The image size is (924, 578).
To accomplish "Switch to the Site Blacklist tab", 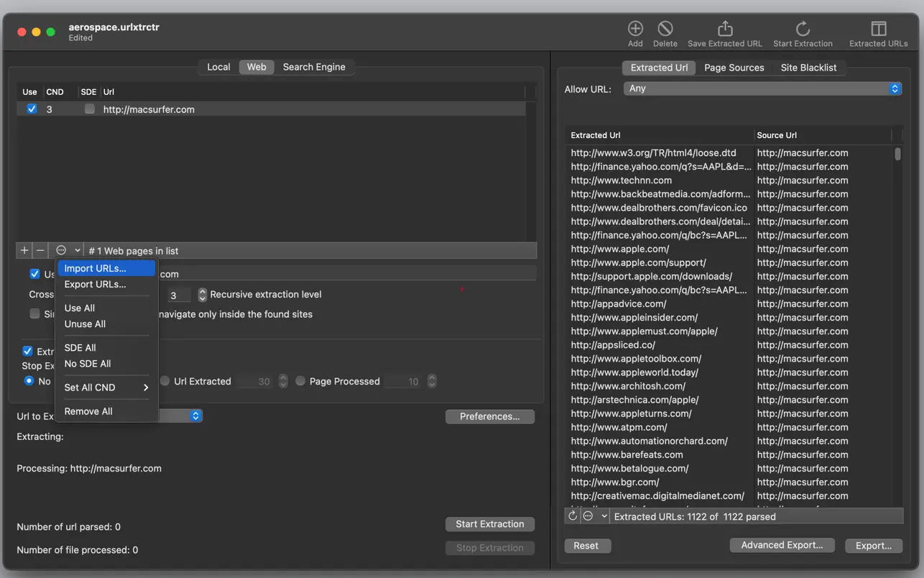I will point(808,68).
